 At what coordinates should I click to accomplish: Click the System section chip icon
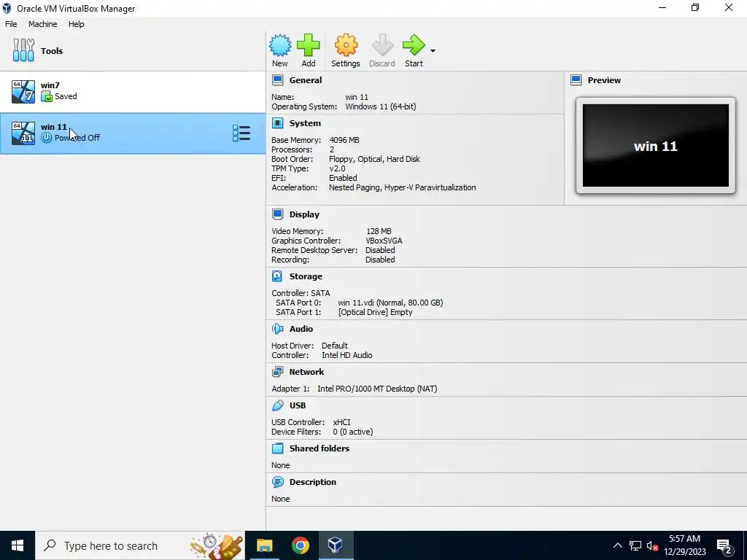click(277, 122)
